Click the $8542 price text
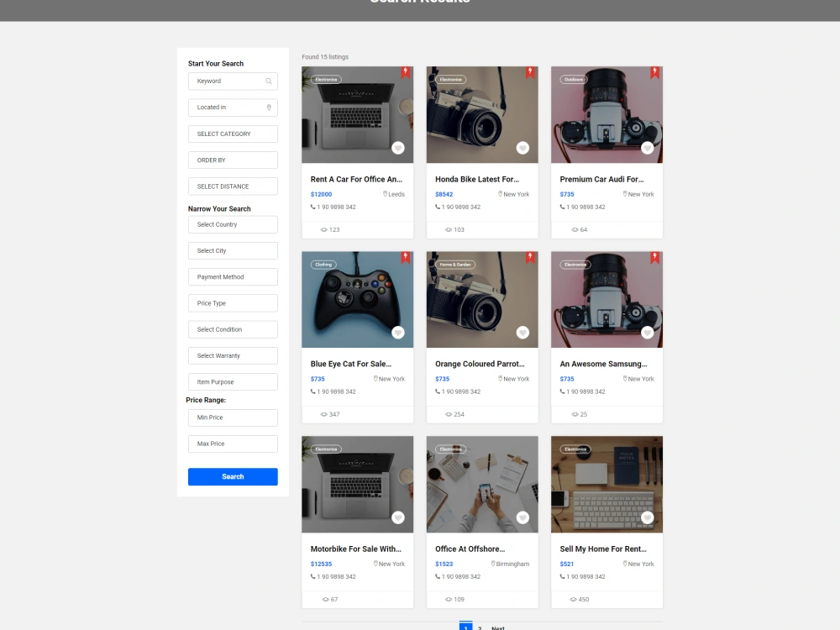840x630 pixels. click(444, 195)
